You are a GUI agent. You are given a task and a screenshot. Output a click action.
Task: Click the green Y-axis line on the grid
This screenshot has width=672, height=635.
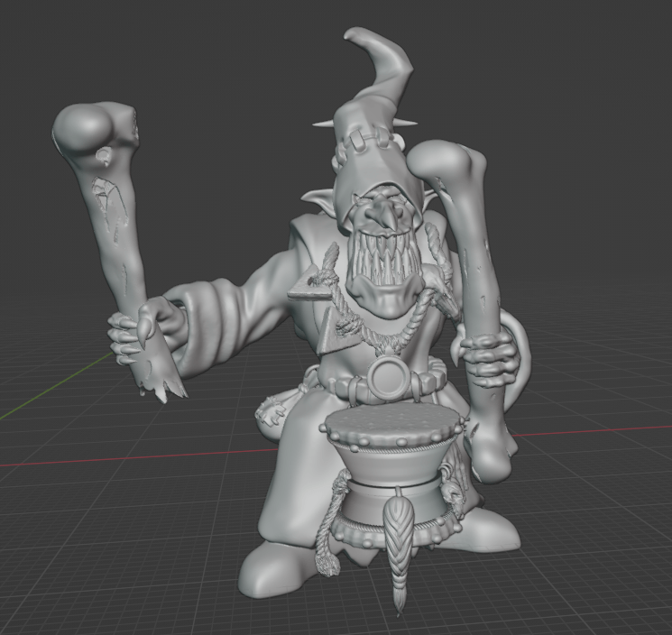coord(45,394)
